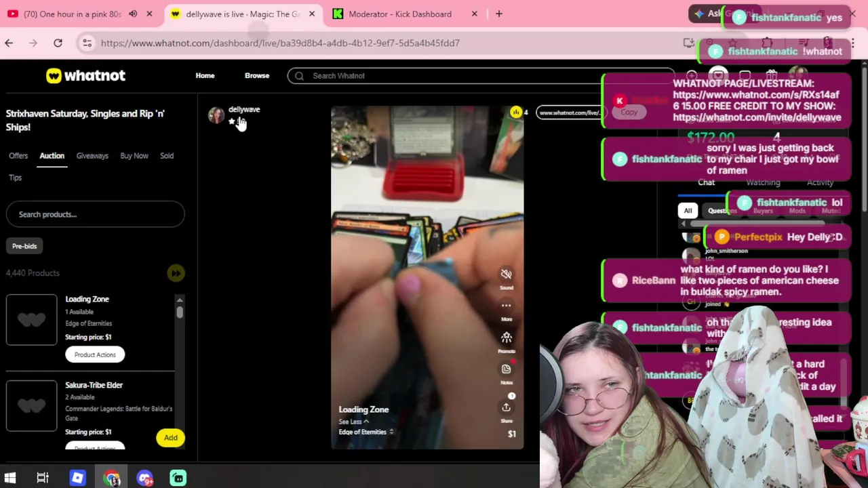Open the Buy Now tab
The height and width of the screenshot is (488, 868).
pyautogui.click(x=134, y=156)
